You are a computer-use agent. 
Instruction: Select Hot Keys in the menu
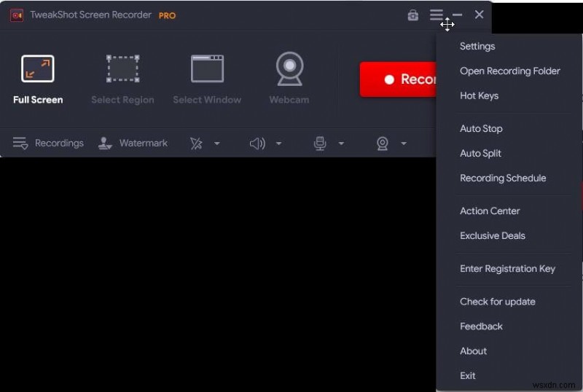click(479, 96)
